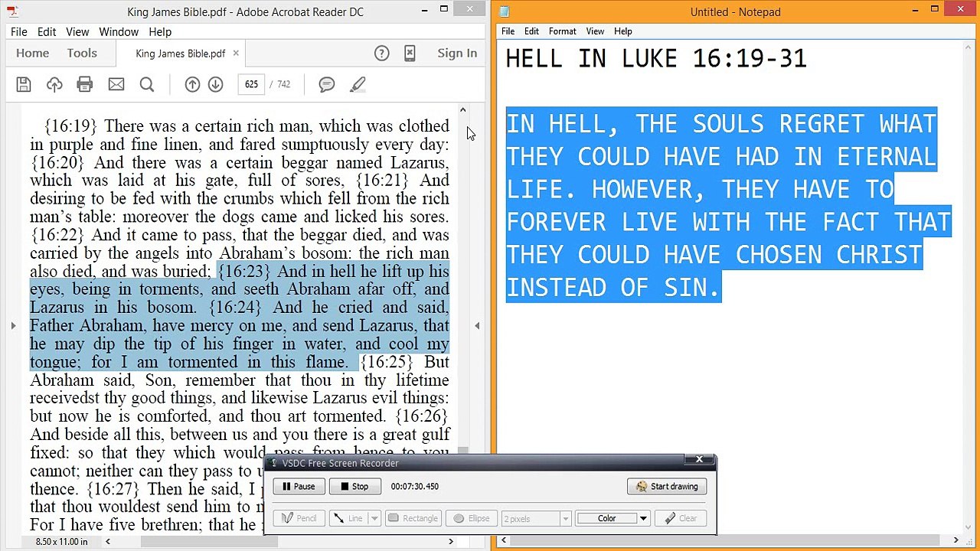Select the Rectangle tool in VSDC recorder
This screenshot has height=551, width=980.
tap(412, 518)
